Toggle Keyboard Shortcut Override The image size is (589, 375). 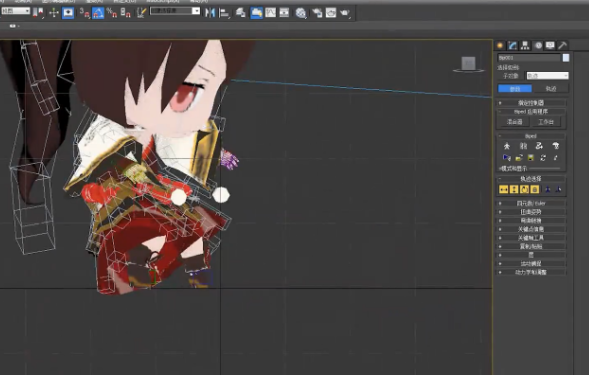[x=68, y=13]
